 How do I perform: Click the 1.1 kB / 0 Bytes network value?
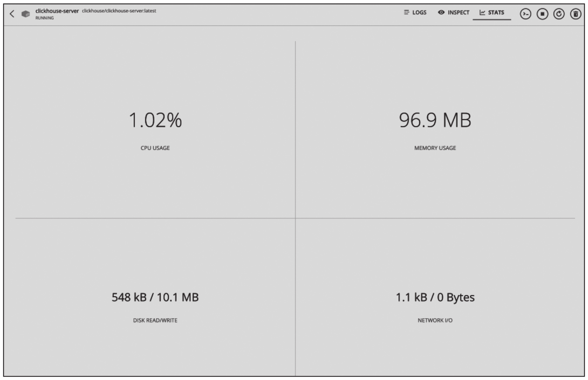coord(435,297)
